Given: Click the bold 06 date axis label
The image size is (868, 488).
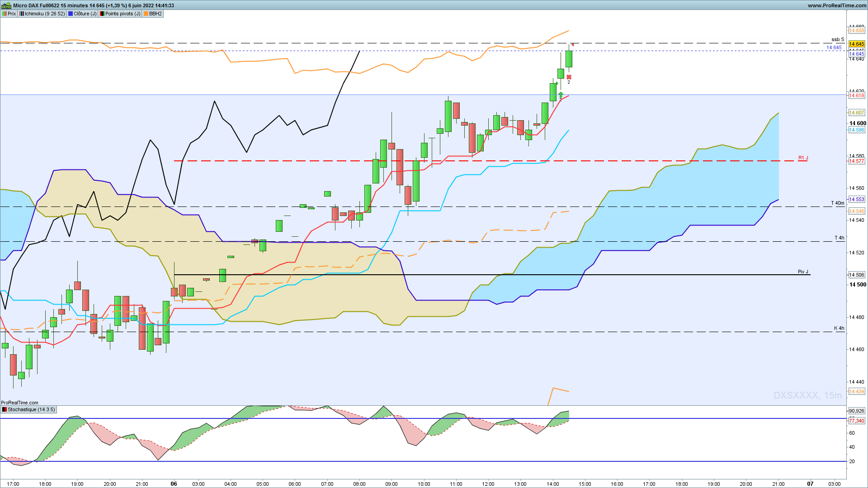Looking at the screenshot, I should pyautogui.click(x=174, y=483).
